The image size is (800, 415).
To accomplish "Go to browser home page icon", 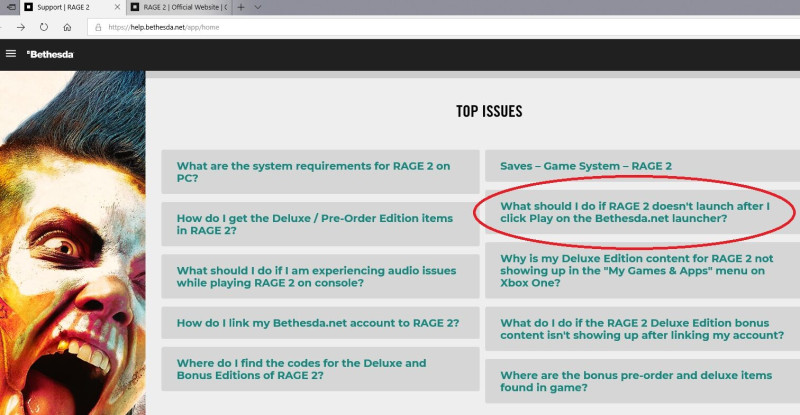I will coord(67,27).
